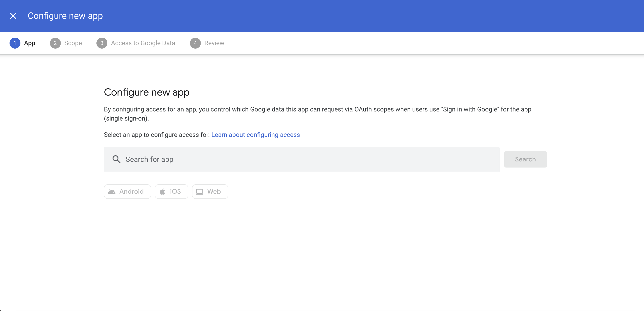The image size is (644, 311).
Task: Focus the Search for app field
Action: coord(302,159)
